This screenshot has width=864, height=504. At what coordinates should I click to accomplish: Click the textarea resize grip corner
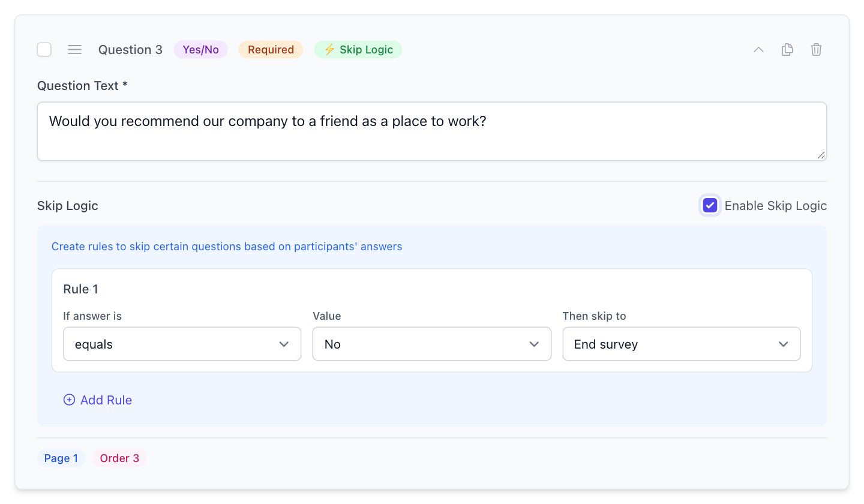pyautogui.click(x=821, y=155)
